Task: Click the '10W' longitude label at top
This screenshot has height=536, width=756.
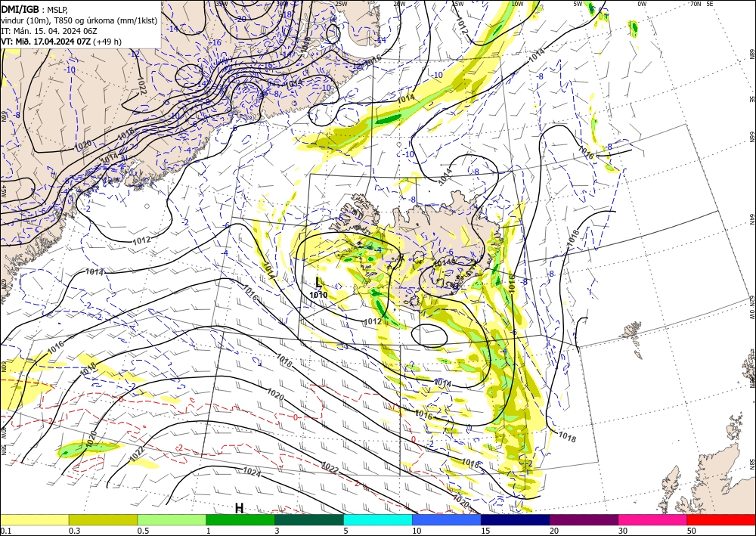Action: [517, 4]
